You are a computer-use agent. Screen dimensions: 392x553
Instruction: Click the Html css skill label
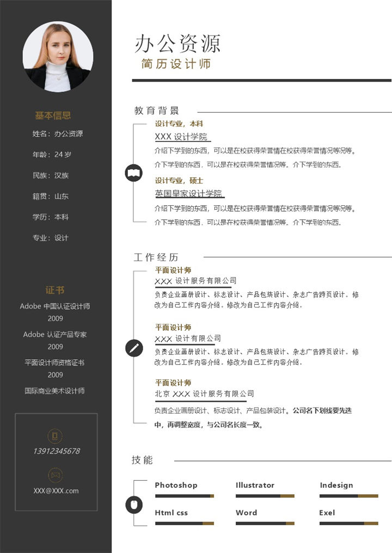pos(171,513)
